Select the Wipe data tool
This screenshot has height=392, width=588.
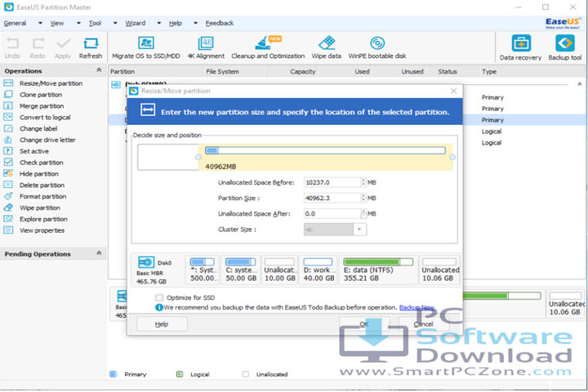[x=326, y=47]
